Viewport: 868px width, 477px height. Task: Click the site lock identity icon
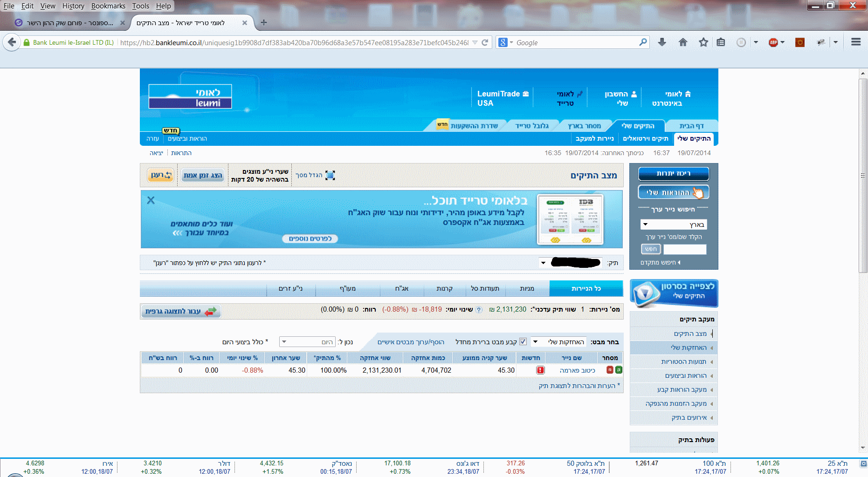click(27, 42)
